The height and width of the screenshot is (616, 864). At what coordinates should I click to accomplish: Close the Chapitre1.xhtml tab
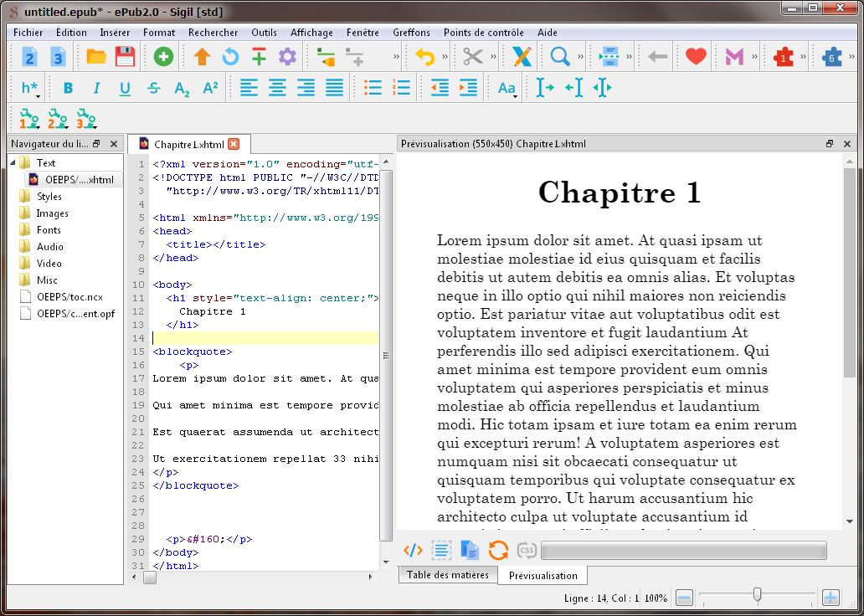point(234,144)
